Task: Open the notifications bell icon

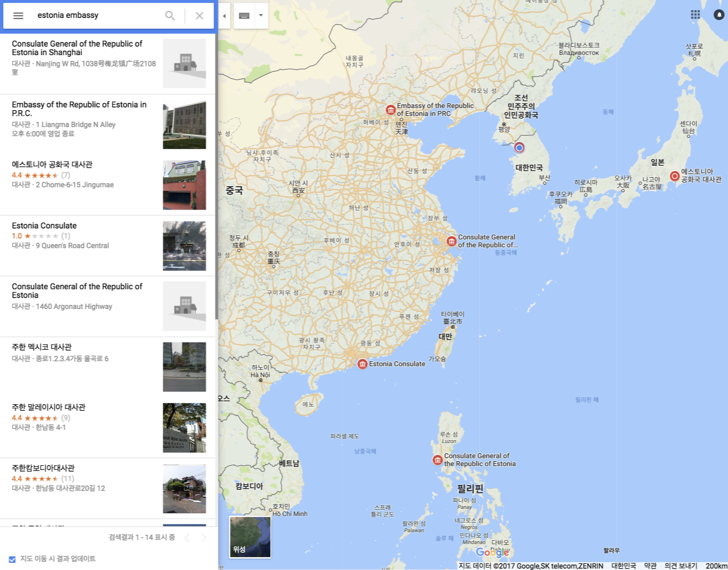Action: click(x=719, y=14)
